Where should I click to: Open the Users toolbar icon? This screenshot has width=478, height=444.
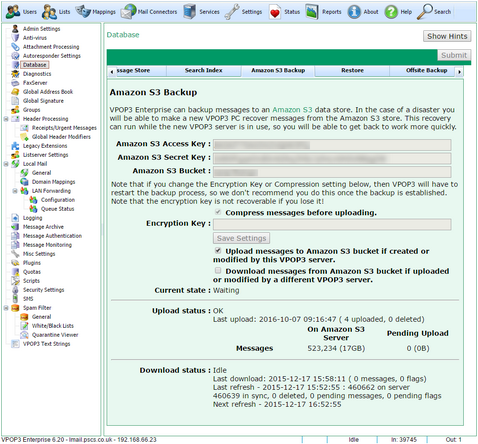tap(13, 12)
